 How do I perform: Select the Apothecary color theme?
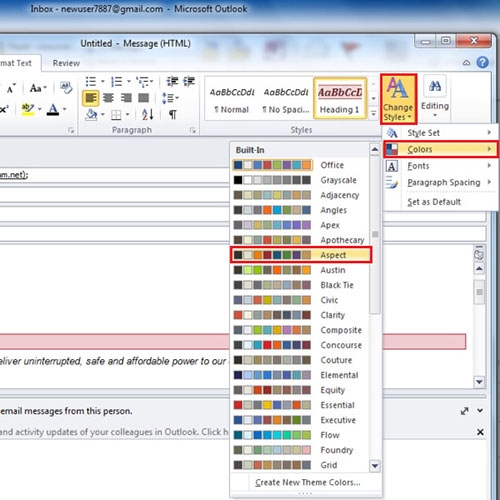click(x=300, y=240)
